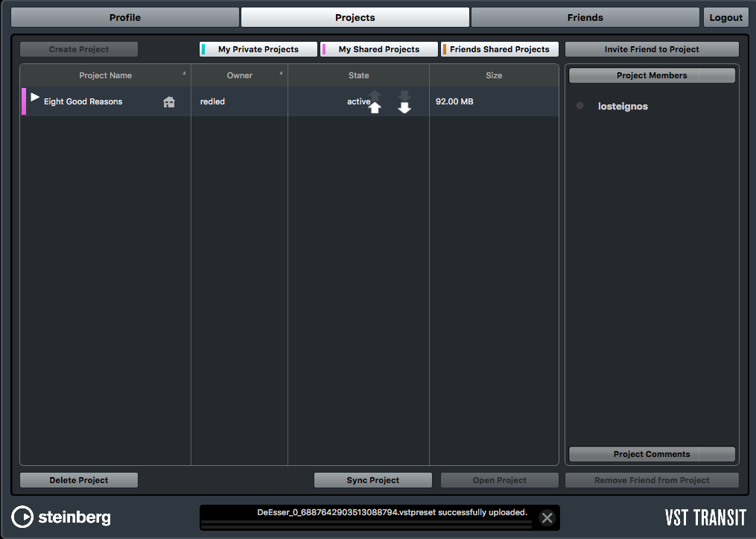Click the house icon beside Eight Good Reasons
This screenshot has height=539, width=756.
[x=169, y=102]
